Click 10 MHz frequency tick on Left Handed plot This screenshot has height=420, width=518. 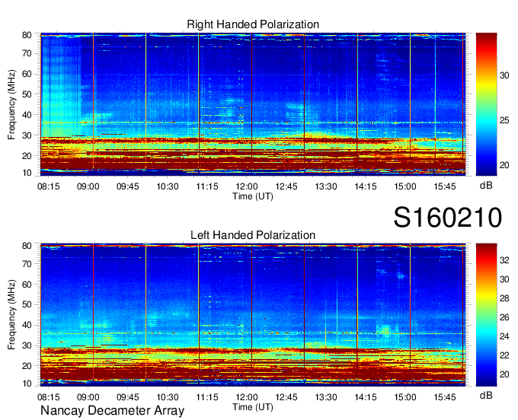[x=27, y=383]
